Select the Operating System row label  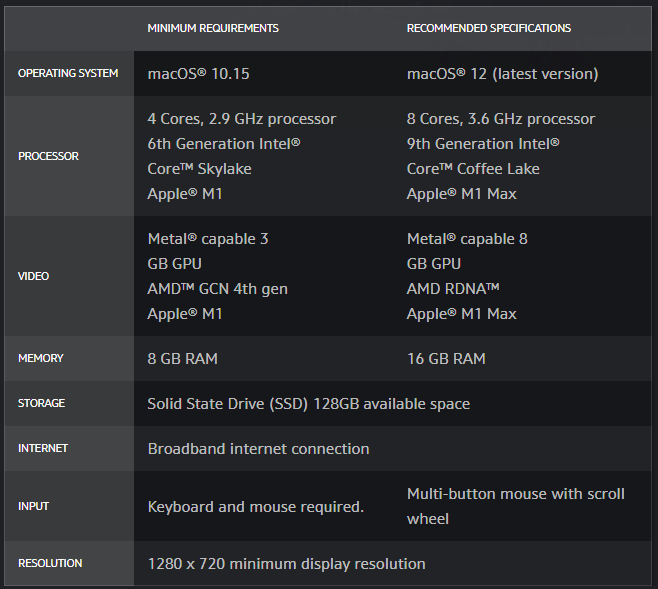point(68,73)
